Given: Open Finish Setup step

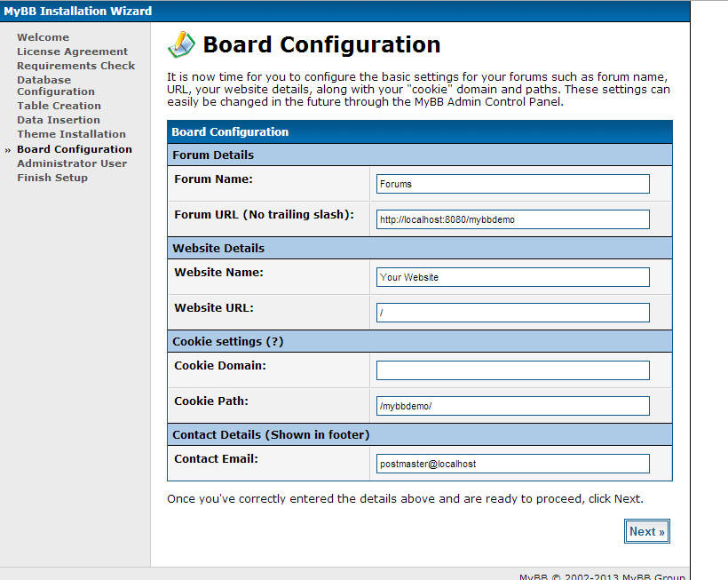Looking at the screenshot, I should (52, 178).
